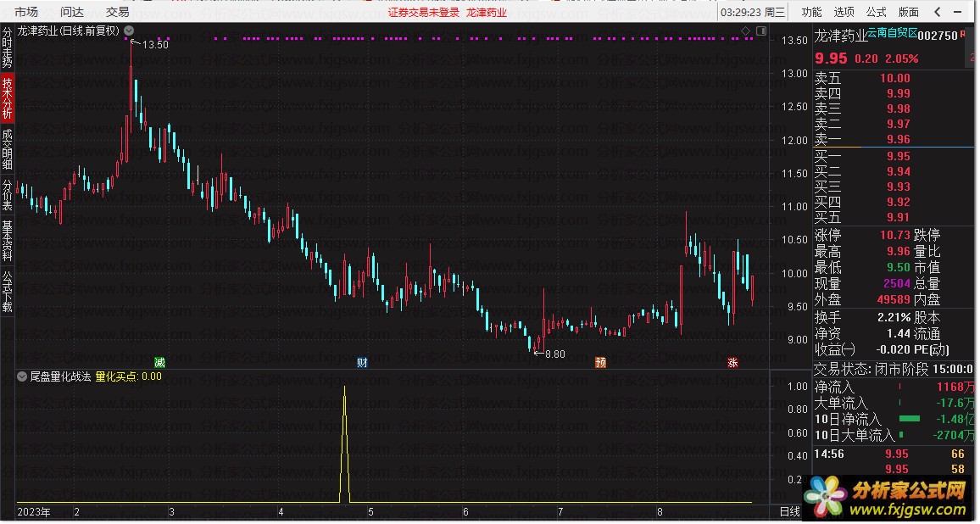Click the 卖四 price 9.99

click(x=898, y=93)
